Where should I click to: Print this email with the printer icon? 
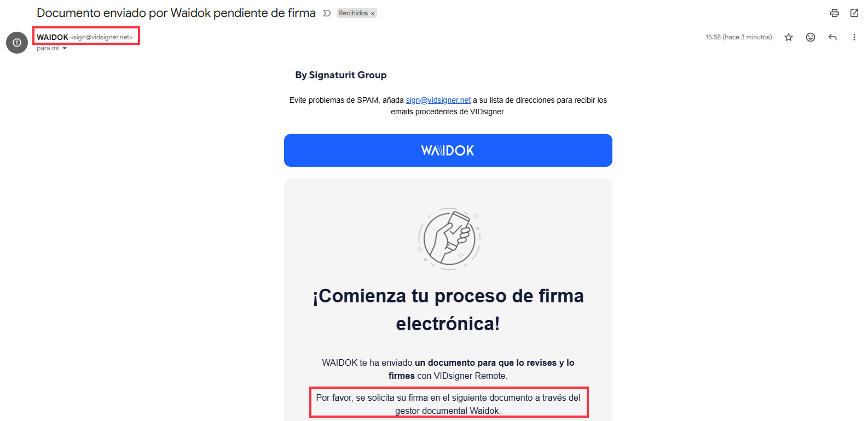[x=834, y=13]
